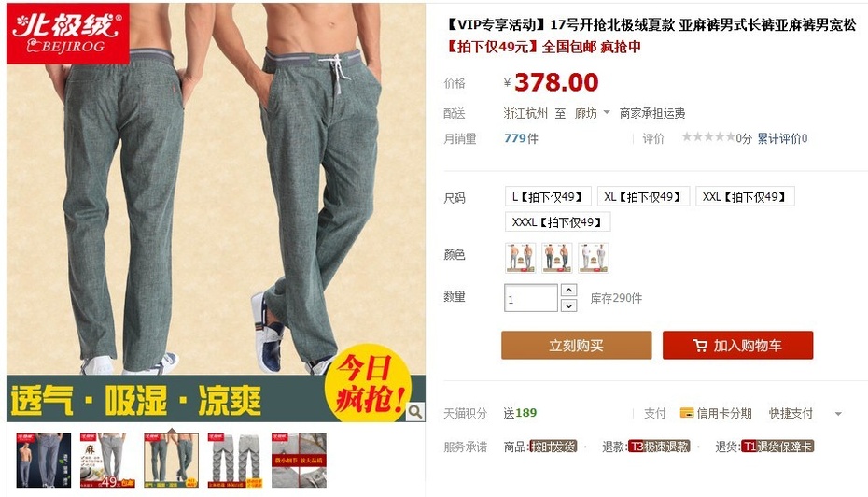The height and width of the screenshot is (497, 868).
Task: Select size L【拍下仅49】
Action: (548, 197)
